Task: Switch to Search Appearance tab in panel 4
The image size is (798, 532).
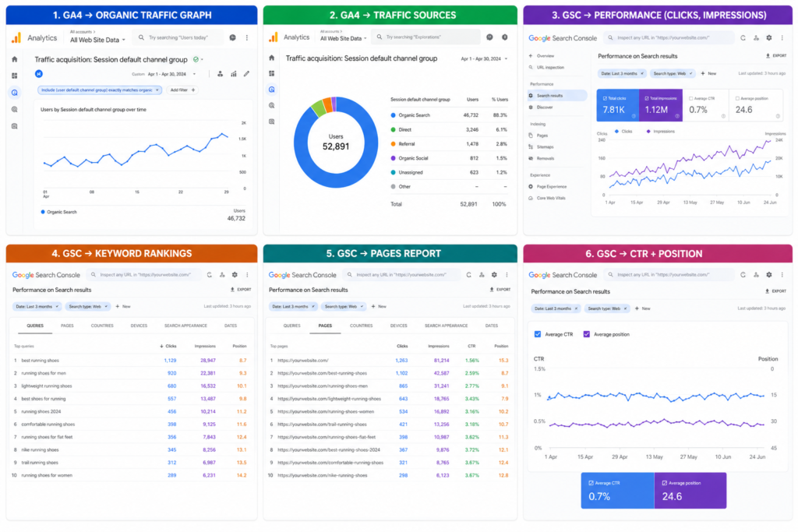Action: (185, 326)
